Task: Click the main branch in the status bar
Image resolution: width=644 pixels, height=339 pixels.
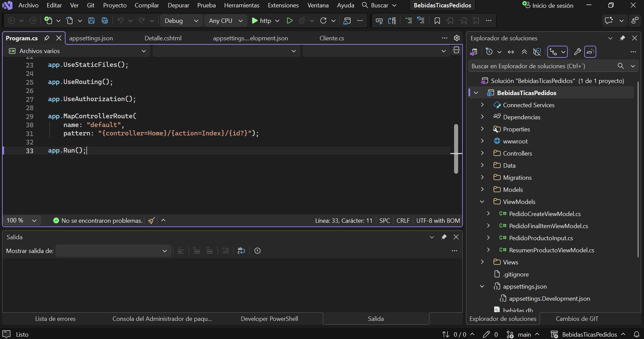Action: (x=523, y=334)
